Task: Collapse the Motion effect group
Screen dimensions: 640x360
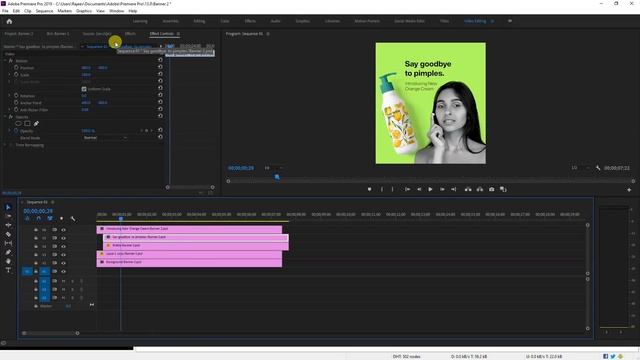Action: tap(5, 61)
